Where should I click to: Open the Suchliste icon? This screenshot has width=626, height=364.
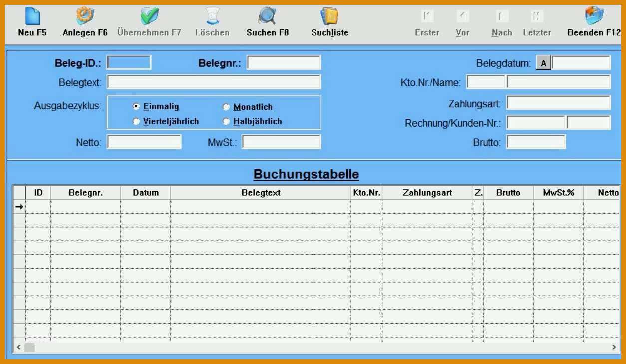(x=329, y=16)
